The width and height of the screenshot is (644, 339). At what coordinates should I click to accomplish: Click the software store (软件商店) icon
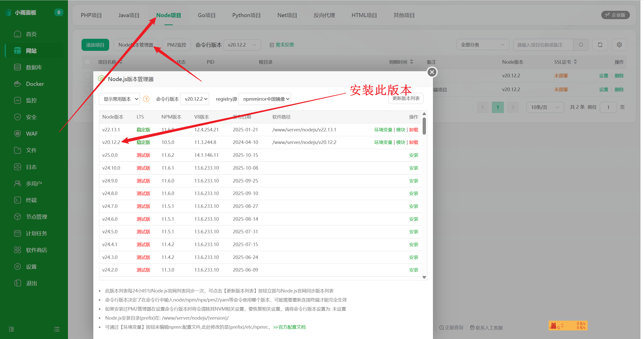(x=17, y=250)
